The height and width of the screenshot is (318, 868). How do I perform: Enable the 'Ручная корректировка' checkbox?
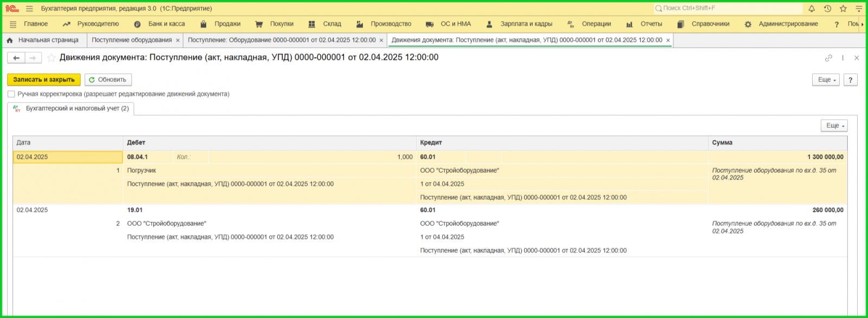coord(11,94)
